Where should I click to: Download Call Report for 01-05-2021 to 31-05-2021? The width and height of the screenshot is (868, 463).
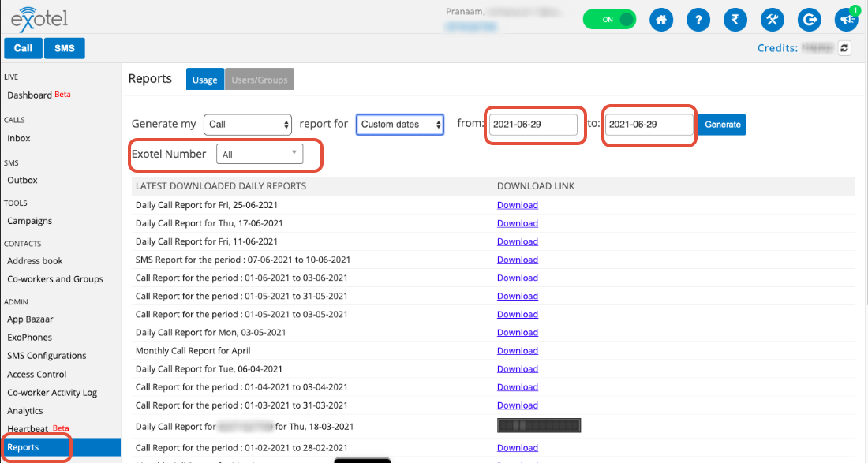coord(517,297)
